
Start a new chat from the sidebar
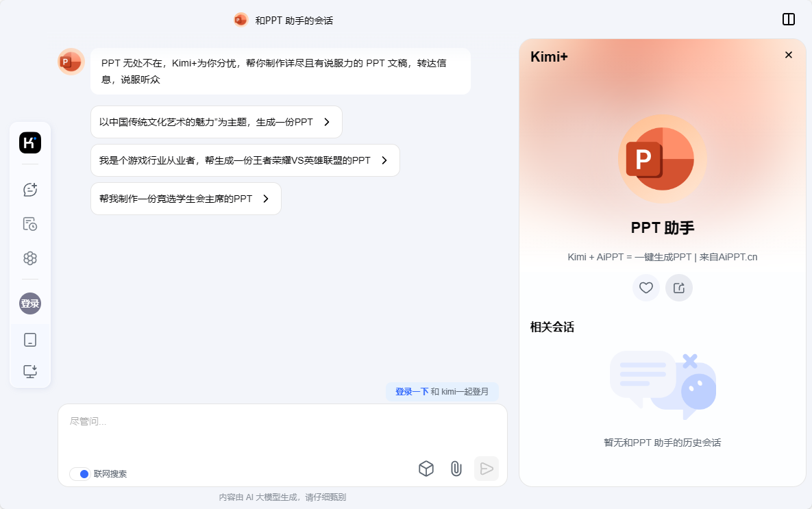tap(29, 190)
